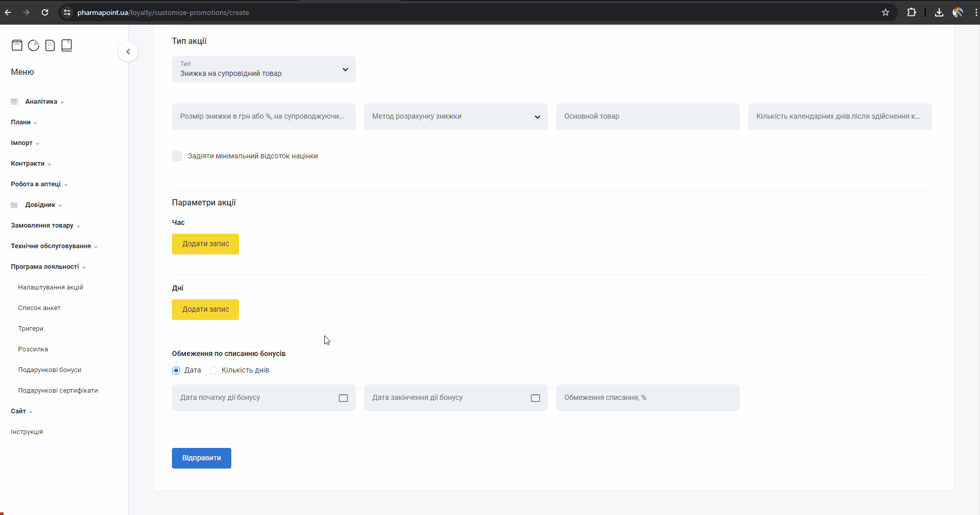The height and width of the screenshot is (515, 980).
Task: Click the archive box icon in sidebar
Action: pyautogui.click(x=17, y=45)
